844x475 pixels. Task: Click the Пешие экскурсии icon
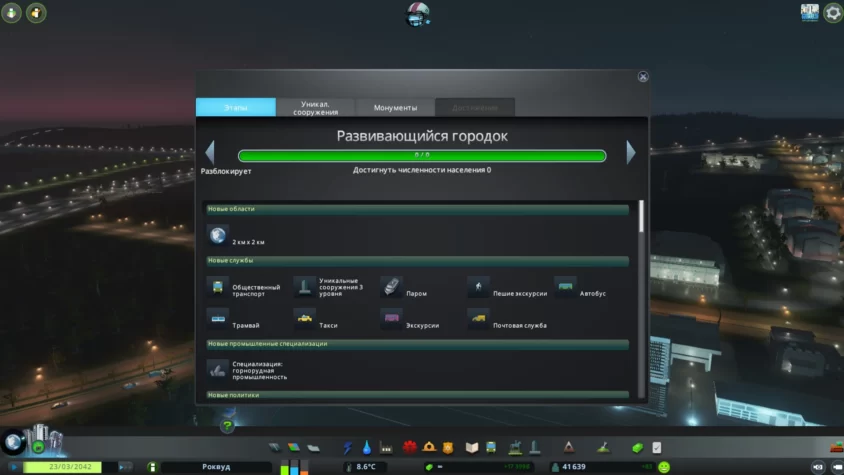coord(479,287)
